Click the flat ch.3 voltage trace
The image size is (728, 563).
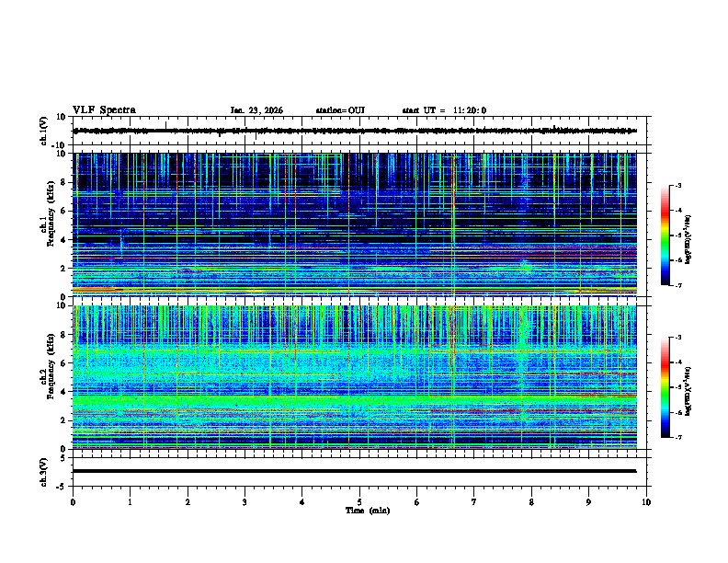355,471
